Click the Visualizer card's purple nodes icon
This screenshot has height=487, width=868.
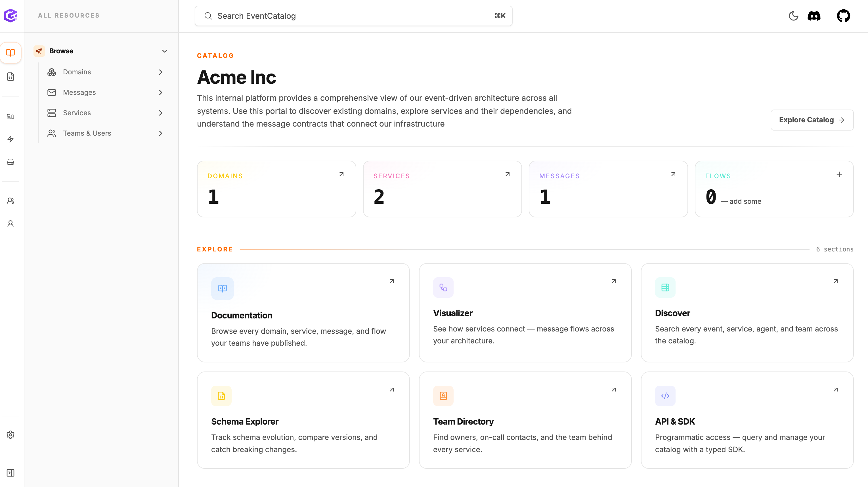(443, 287)
